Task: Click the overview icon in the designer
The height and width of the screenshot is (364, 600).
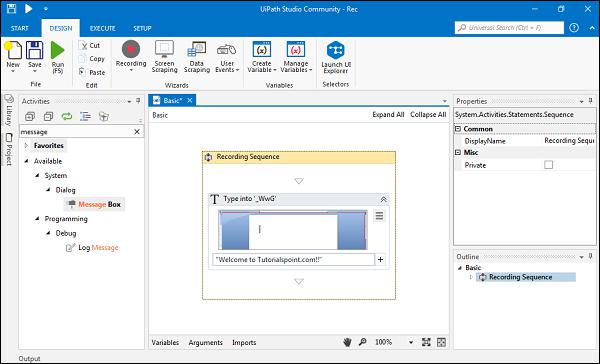Action: pyautogui.click(x=441, y=342)
